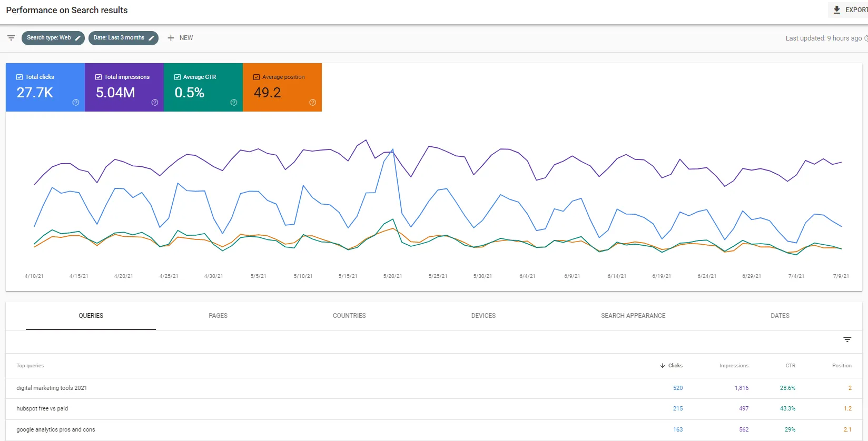Click the 'Performance on Search results' title
Viewport: 868px width, 441px height.
click(x=67, y=10)
